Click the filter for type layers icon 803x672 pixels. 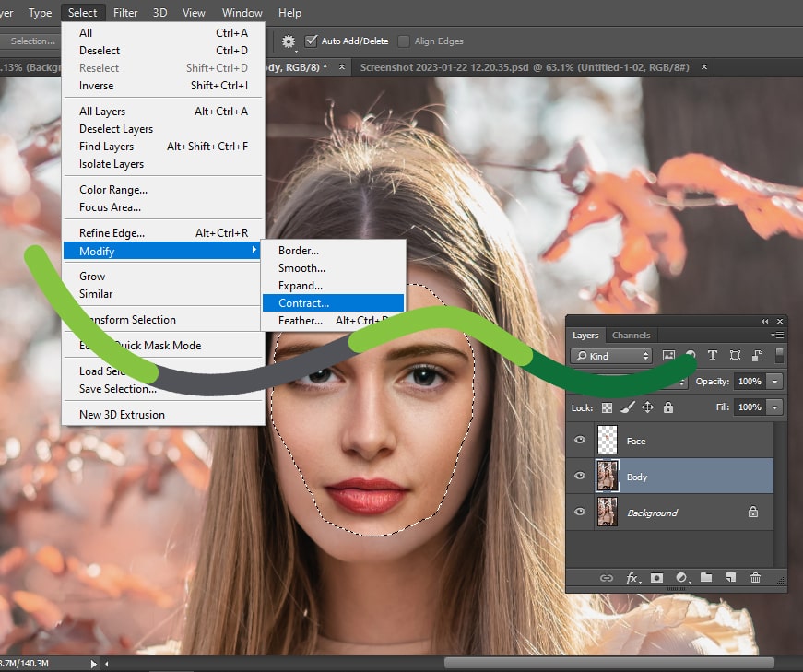712,356
